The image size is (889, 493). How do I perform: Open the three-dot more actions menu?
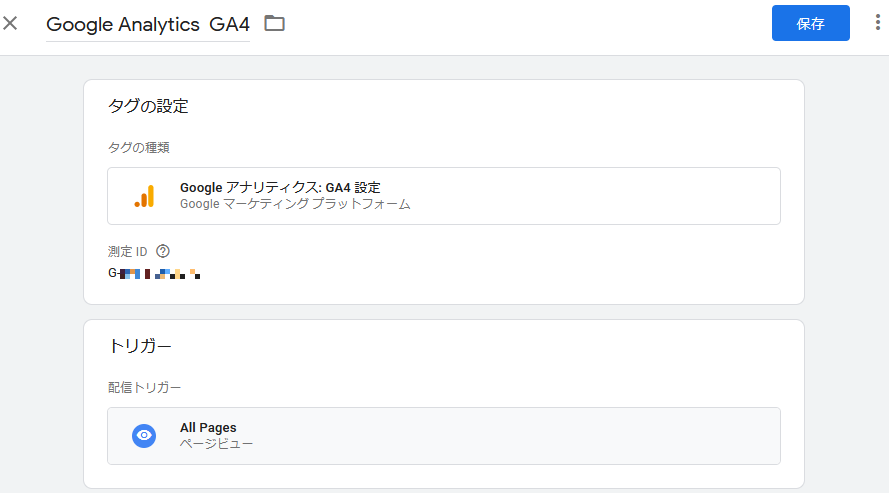pos(878,23)
